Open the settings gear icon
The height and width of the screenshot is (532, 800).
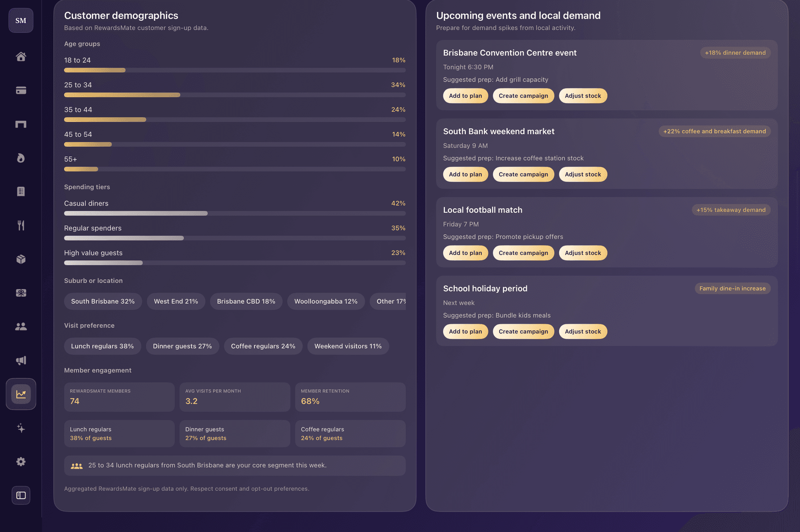[x=21, y=462]
